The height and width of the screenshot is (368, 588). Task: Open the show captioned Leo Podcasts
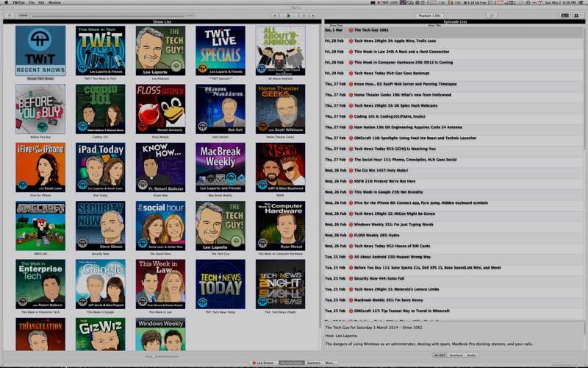(x=160, y=51)
